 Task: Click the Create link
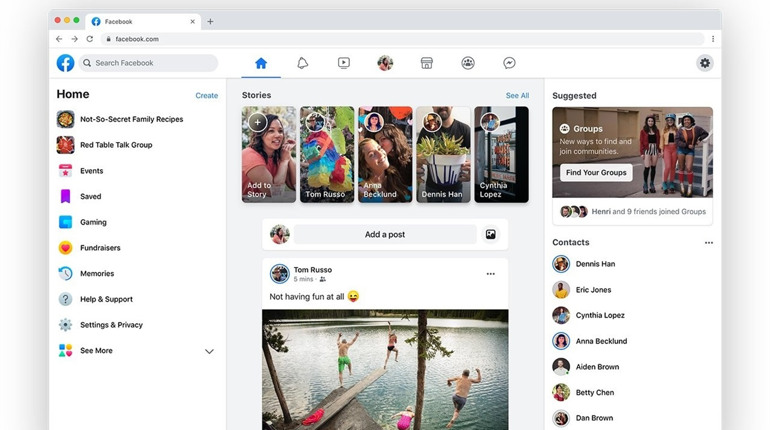pyautogui.click(x=206, y=96)
